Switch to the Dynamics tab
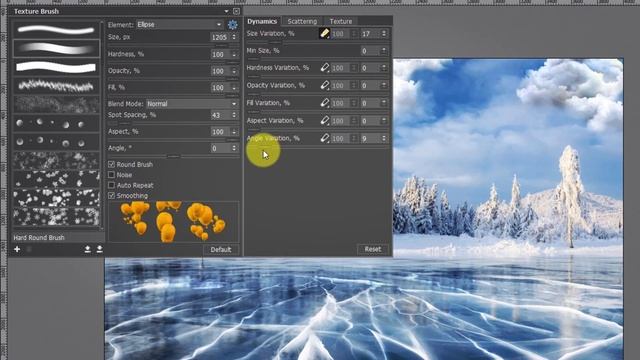The height and width of the screenshot is (360, 640). coord(262,21)
